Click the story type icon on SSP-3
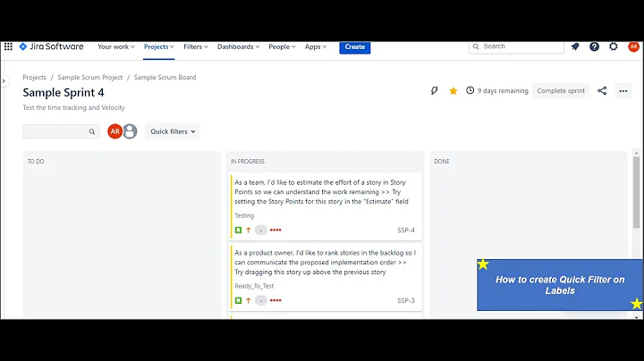The image size is (644, 361). tap(238, 301)
